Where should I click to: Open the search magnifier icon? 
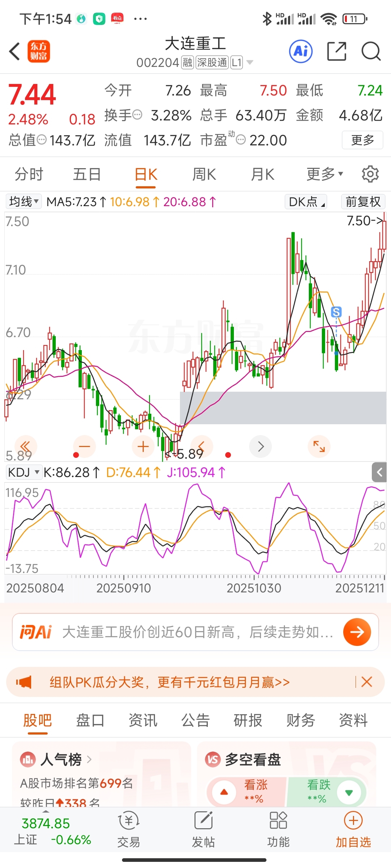pos(371,51)
